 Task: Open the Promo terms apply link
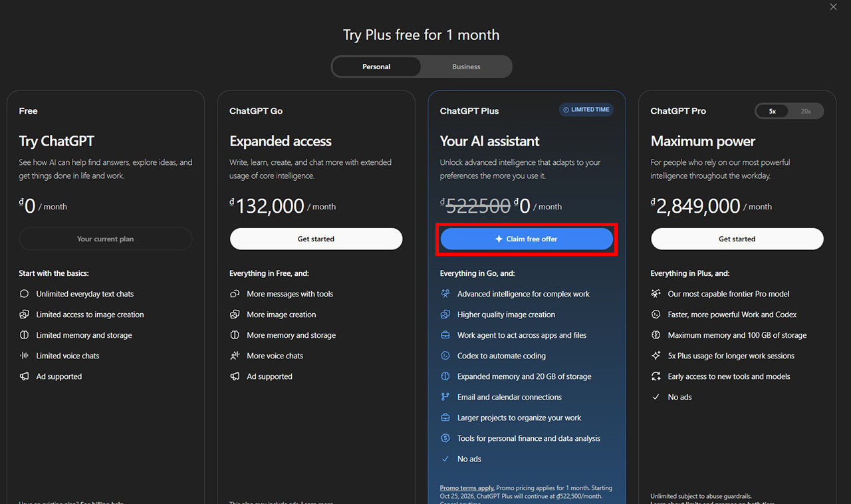point(467,488)
